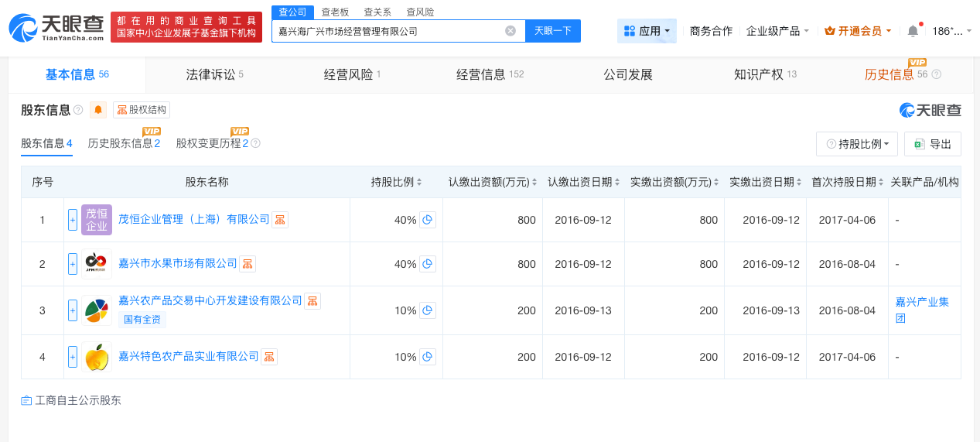Select 股东信息 4 sub-tab
Image resolution: width=980 pixels, height=442 pixels.
(46, 143)
